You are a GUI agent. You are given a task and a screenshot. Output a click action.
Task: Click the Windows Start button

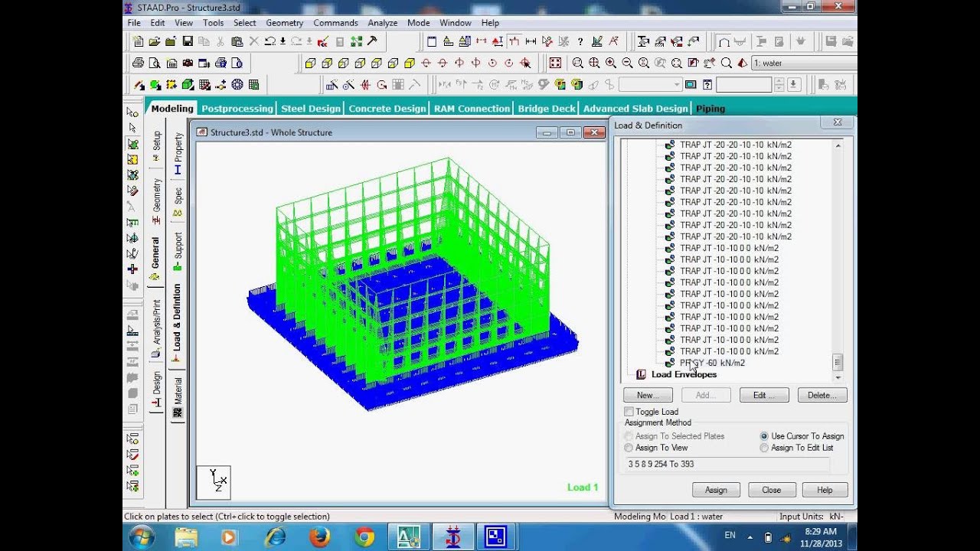point(142,537)
